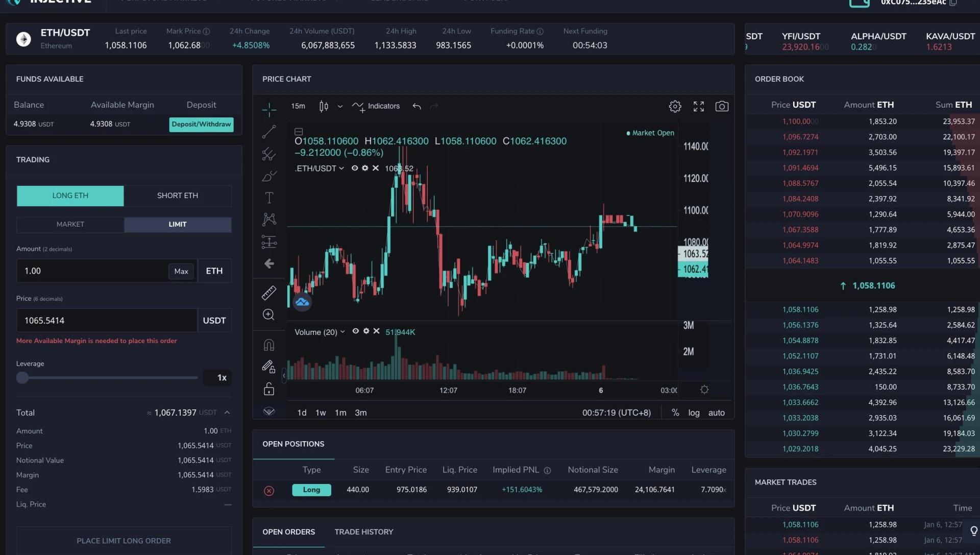
Task: Collapse the Total order details chevron
Action: click(x=227, y=413)
